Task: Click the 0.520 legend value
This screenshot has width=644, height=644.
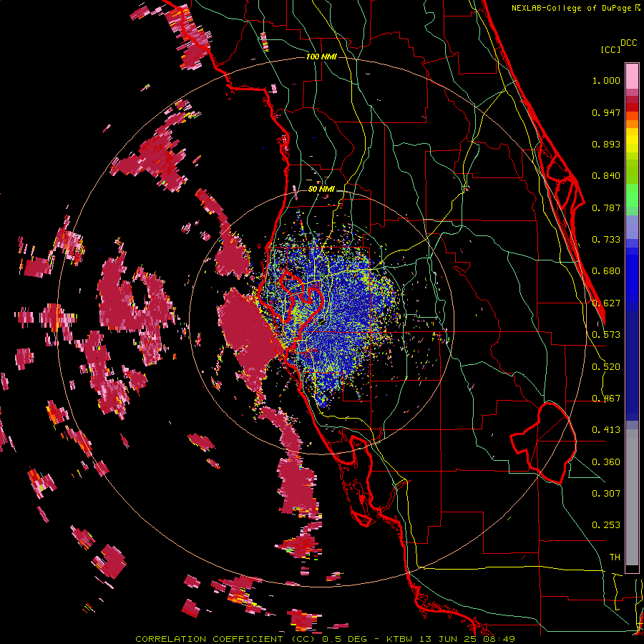Action: click(606, 367)
